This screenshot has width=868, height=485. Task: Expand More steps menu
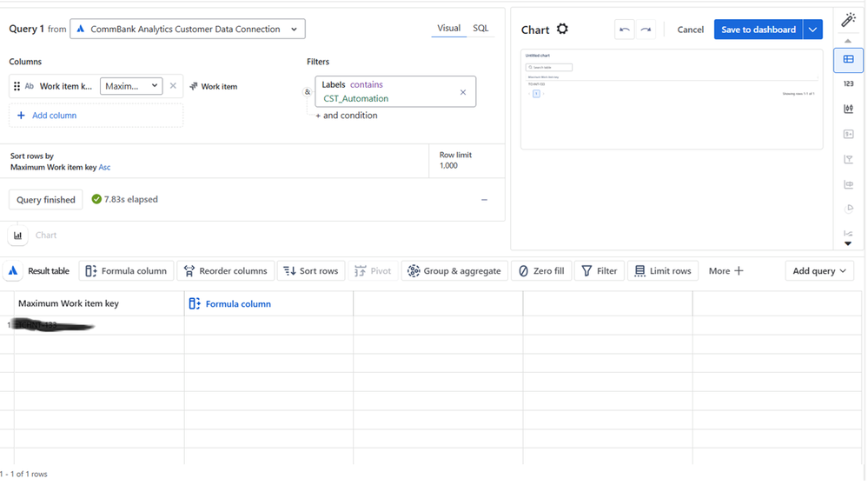(726, 270)
